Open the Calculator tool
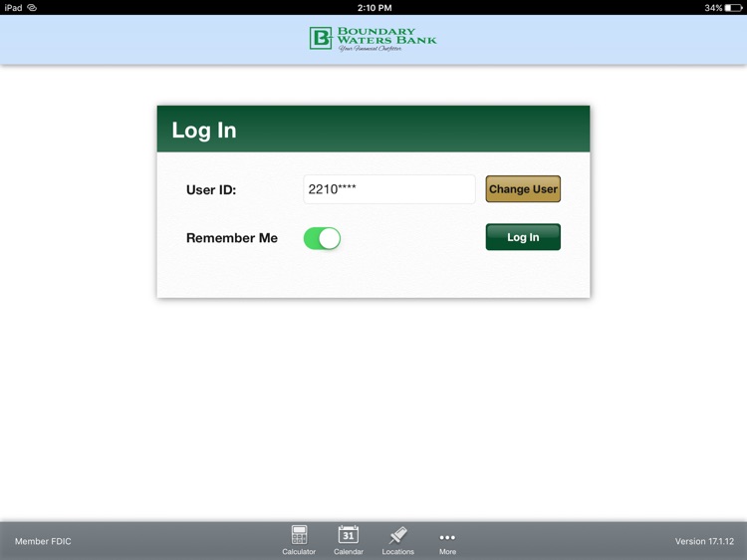The height and width of the screenshot is (560, 747). (x=299, y=540)
